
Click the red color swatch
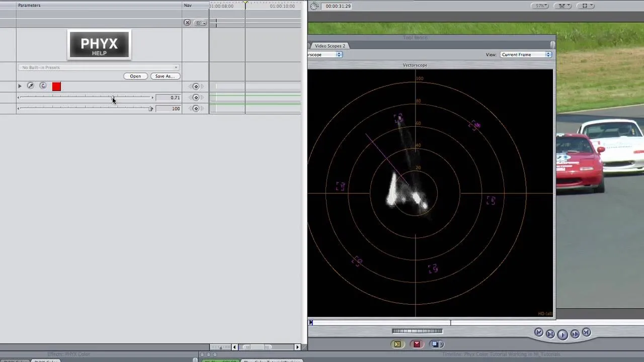pyautogui.click(x=56, y=86)
